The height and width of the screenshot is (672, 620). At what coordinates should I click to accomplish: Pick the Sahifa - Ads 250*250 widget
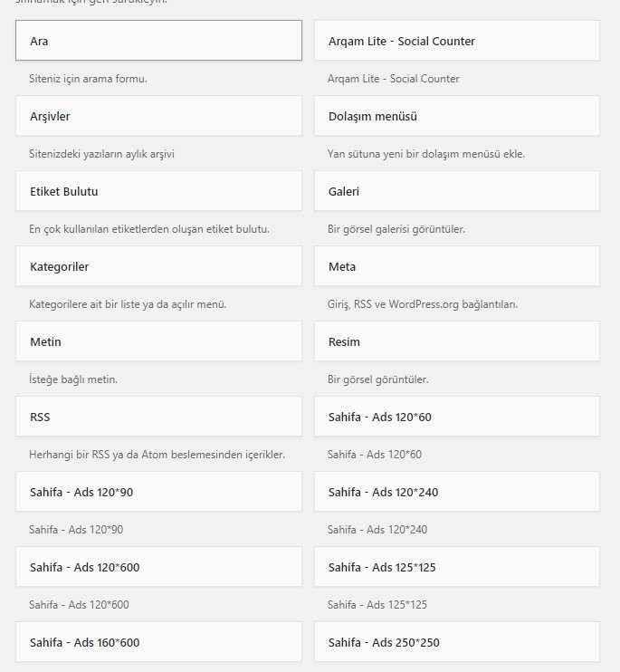coord(457,642)
